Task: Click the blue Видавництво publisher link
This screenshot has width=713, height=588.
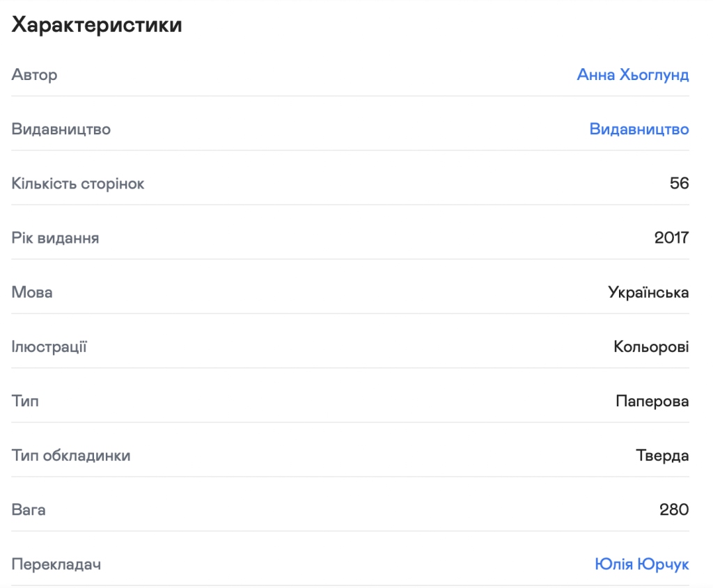Action: [638, 129]
